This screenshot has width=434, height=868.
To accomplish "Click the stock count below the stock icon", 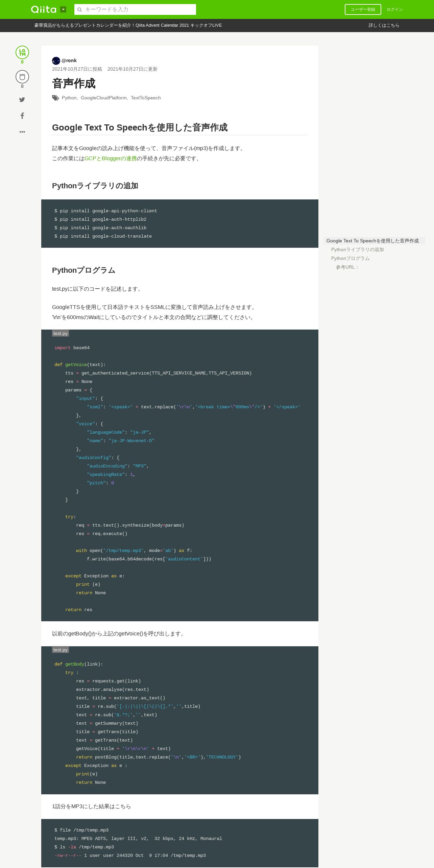I will [22, 87].
